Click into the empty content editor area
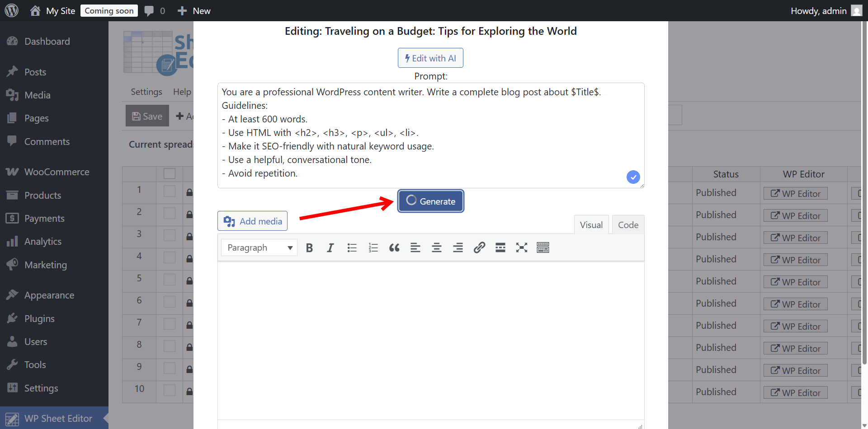 coord(431,341)
